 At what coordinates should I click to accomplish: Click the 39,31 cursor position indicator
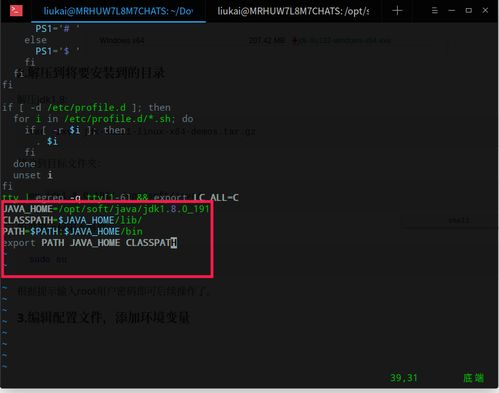point(404,378)
